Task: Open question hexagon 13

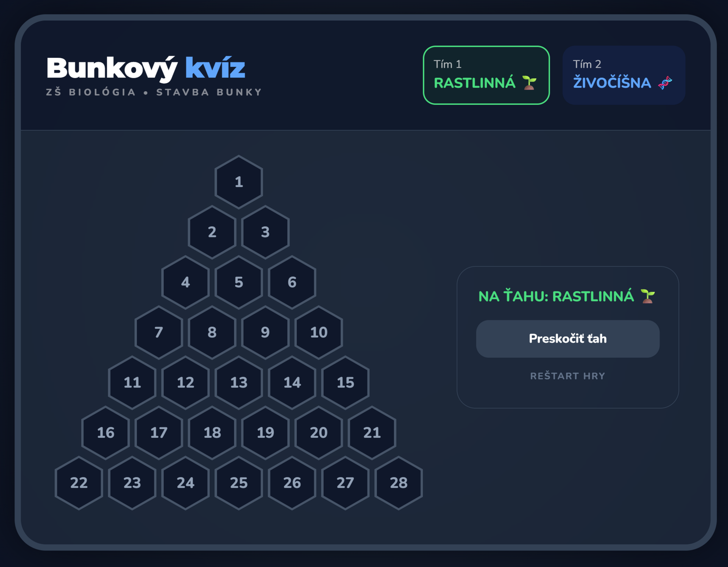Action: pyautogui.click(x=238, y=382)
